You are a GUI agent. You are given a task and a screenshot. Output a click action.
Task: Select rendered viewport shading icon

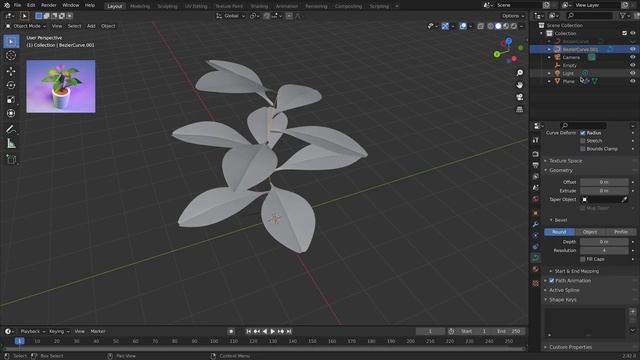coord(513,26)
